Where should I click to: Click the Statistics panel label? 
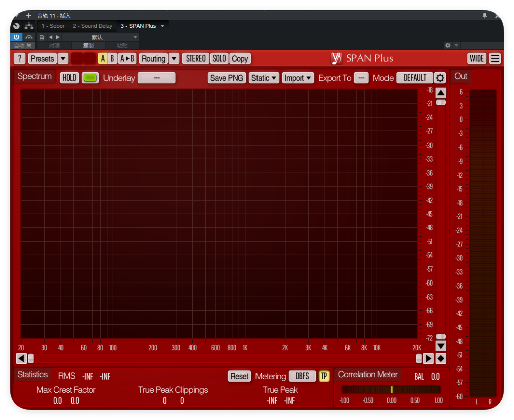click(33, 374)
